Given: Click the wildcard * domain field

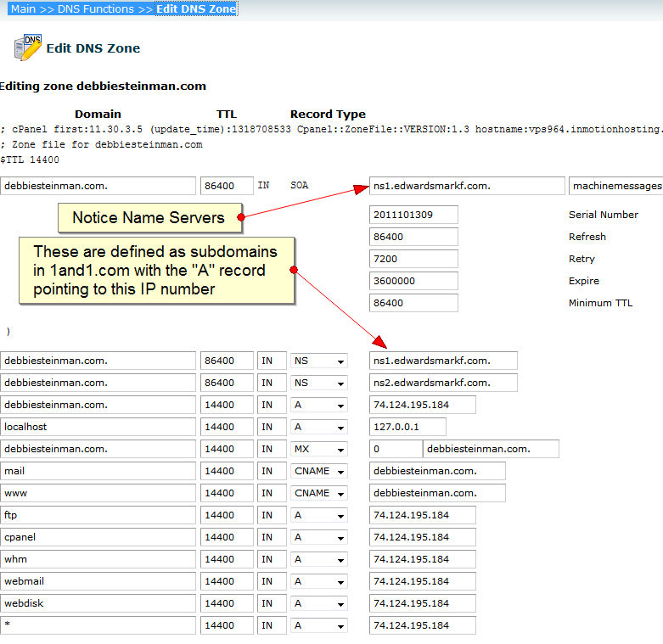Looking at the screenshot, I should [98, 625].
